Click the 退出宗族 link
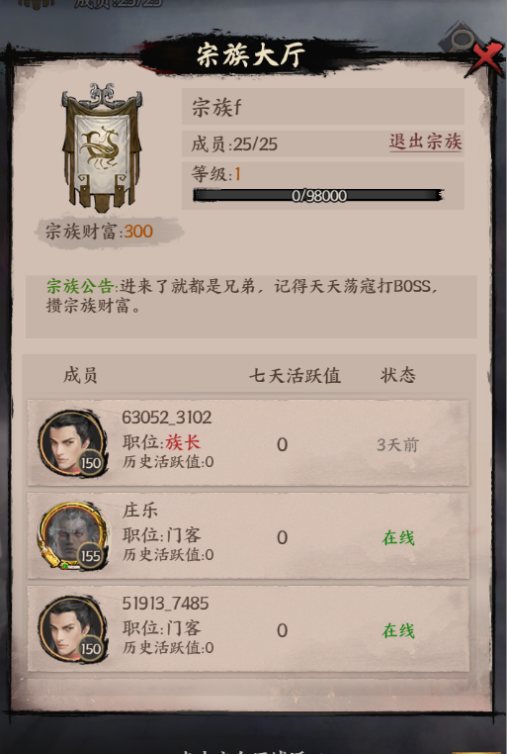The height and width of the screenshot is (754, 507). [425, 142]
